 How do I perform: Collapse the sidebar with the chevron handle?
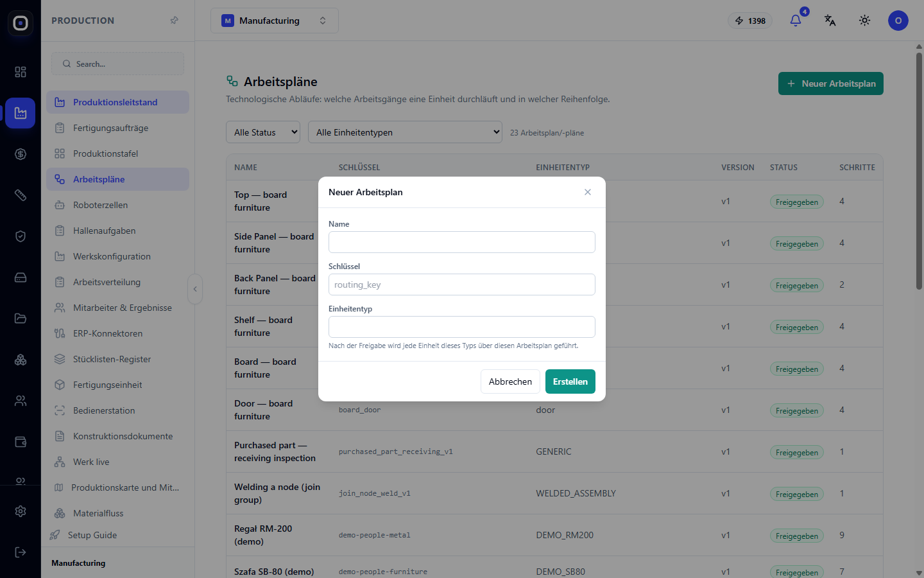[x=195, y=289]
